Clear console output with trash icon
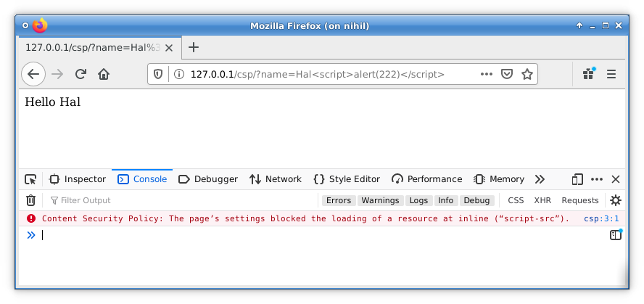The height and width of the screenshot is (304, 644). 30,200
